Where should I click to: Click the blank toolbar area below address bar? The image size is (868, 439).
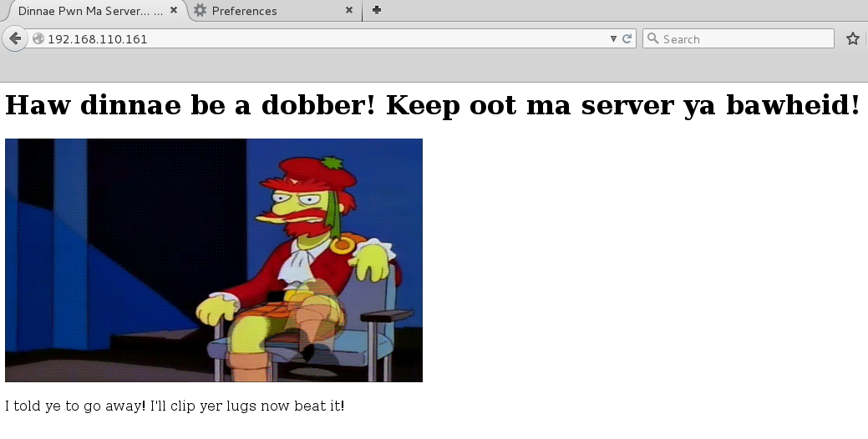click(x=418, y=67)
